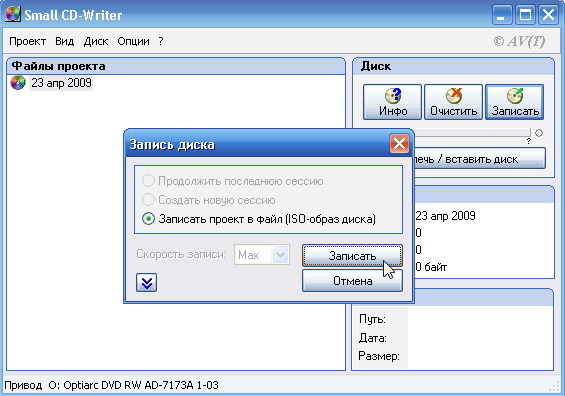Open the Диск menu

pyautogui.click(x=96, y=41)
